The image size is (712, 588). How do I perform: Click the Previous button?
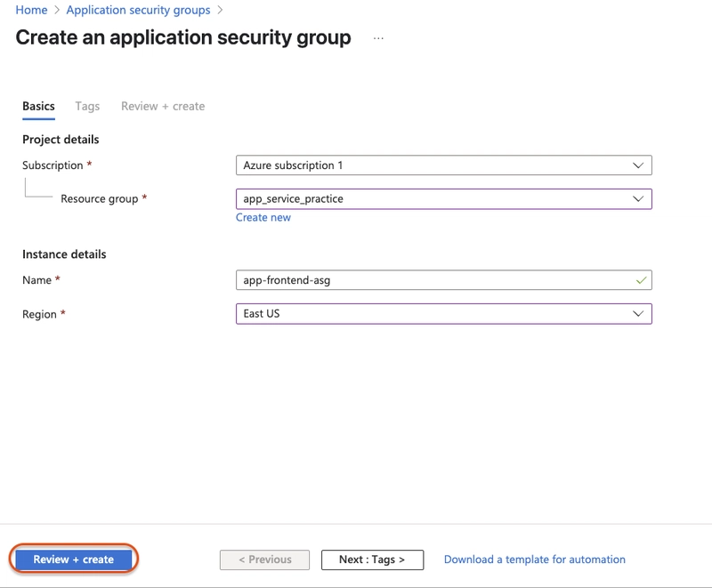click(264, 560)
